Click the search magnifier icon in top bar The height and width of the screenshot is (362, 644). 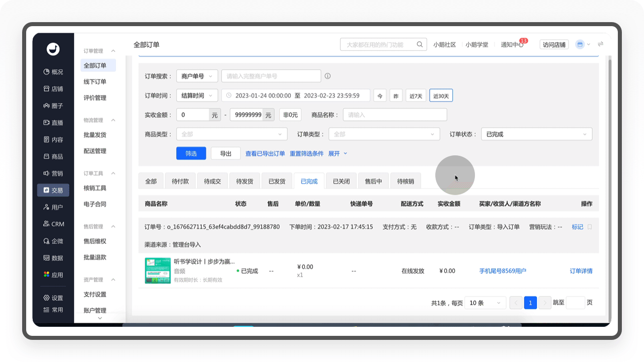[420, 44]
